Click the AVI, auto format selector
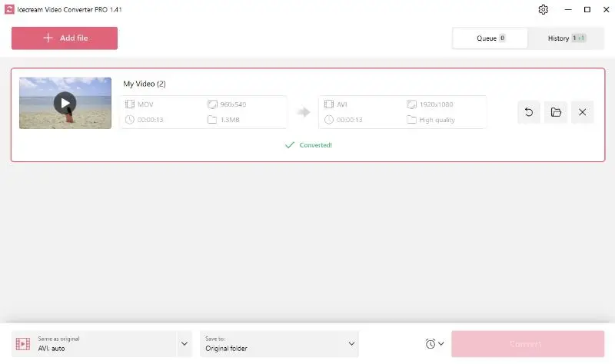 [94, 343]
